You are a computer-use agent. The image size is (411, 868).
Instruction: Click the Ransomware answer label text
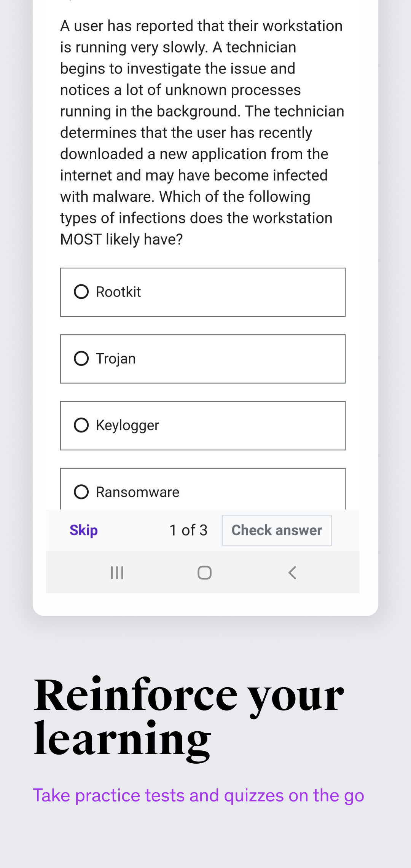click(137, 492)
